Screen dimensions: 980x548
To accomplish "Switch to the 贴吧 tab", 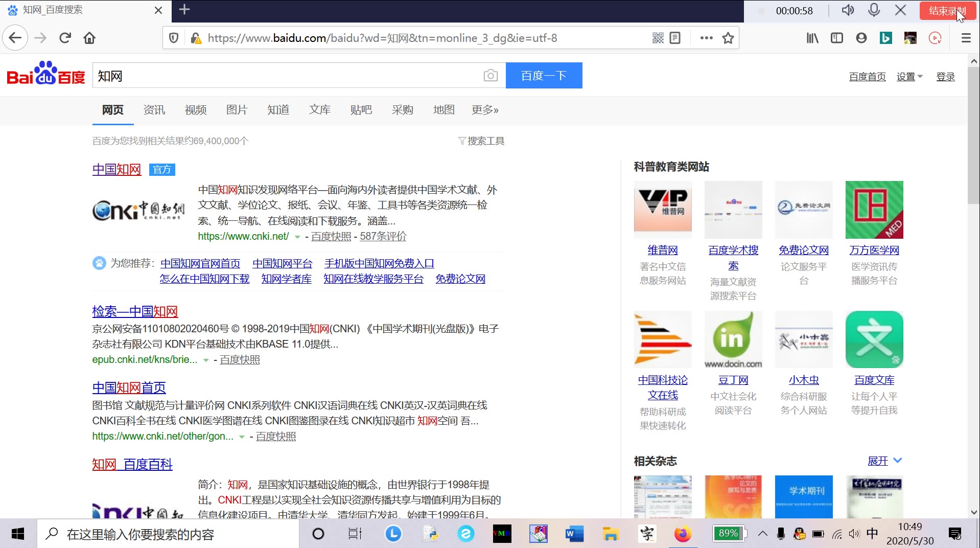I will pyautogui.click(x=361, y=110).
